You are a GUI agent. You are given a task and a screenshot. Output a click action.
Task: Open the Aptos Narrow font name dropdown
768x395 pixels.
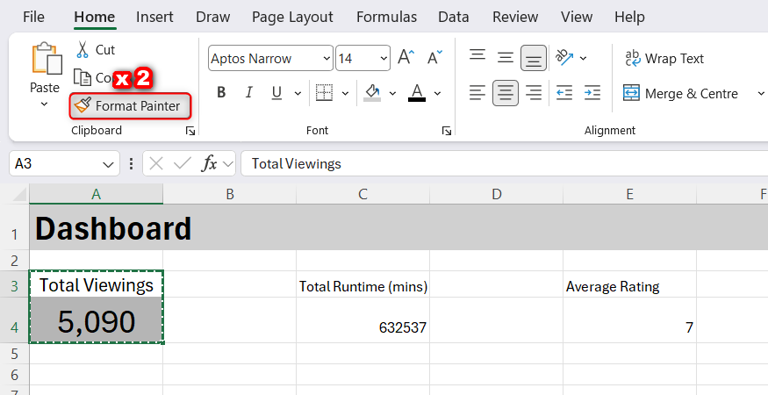tap(327, 58)
